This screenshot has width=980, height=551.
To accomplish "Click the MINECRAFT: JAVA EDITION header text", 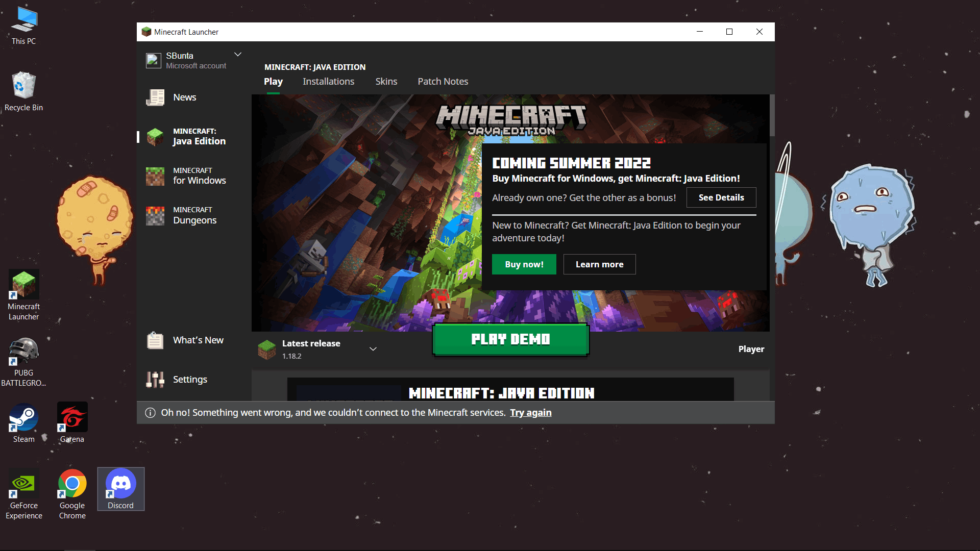I will coord(315,67).
